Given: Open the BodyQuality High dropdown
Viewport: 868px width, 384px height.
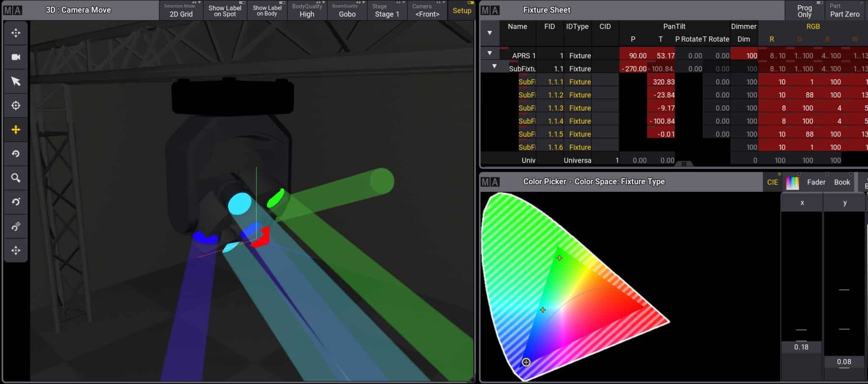Looking at the screenshot, I should (307, 11).
